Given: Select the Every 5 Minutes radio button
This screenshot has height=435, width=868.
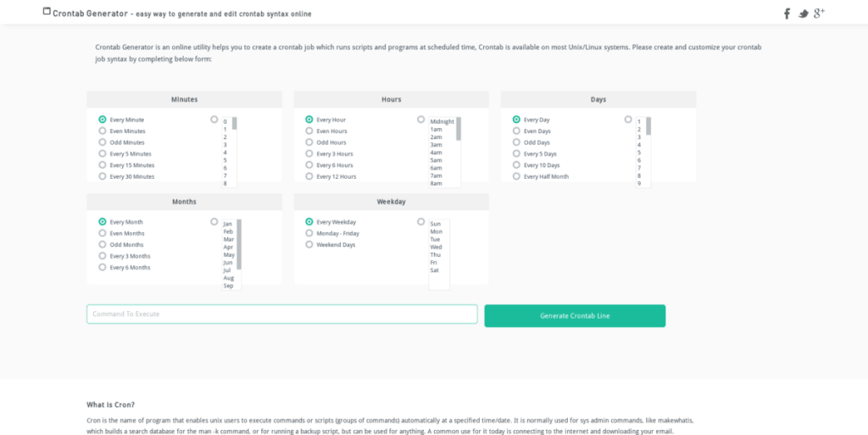Looking at the screenshot, I should click(103, 154).
